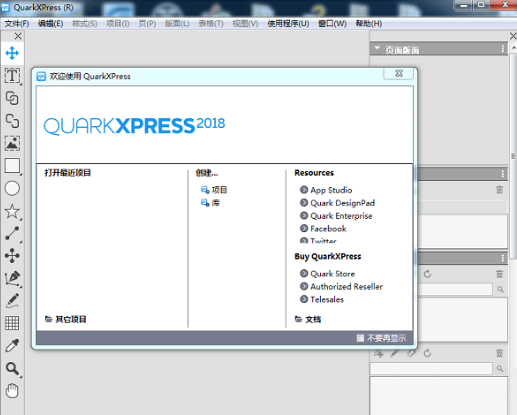Open the Quark DesignPad link
Viewport: 517px width, 415px height.
(337, 203)
